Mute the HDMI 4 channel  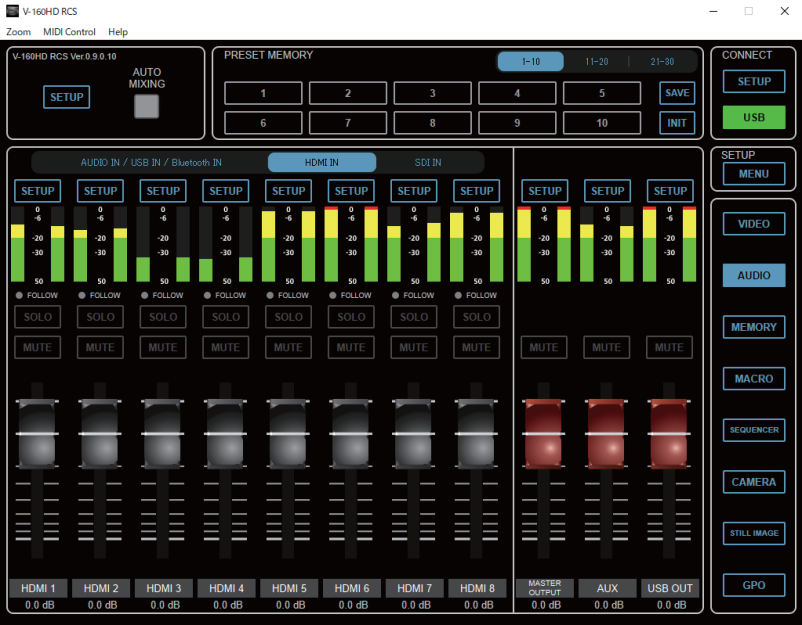point(226,347)
